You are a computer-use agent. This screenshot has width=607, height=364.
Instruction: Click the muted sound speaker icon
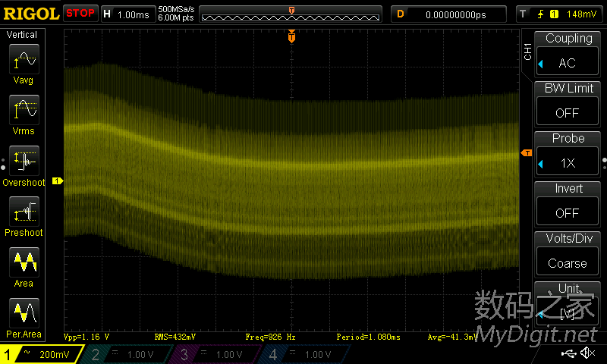click(x=588, y=353)
